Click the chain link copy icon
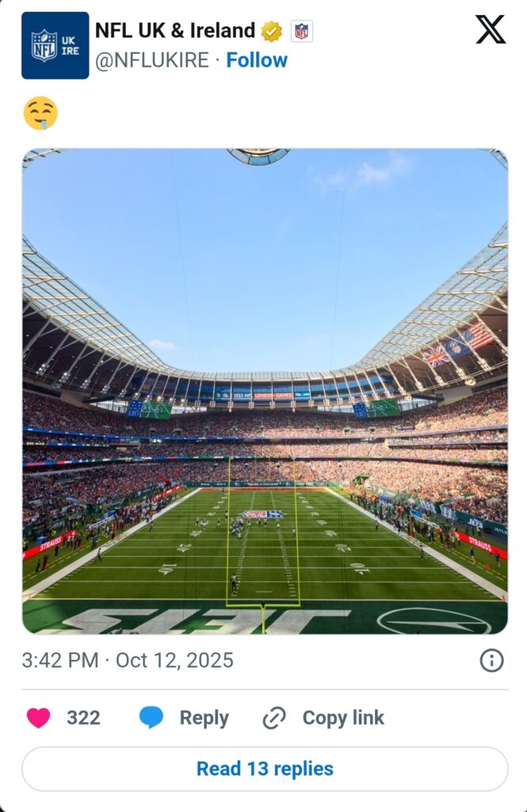Viewport: 527px width, 812px height. (x=274, y=718)
